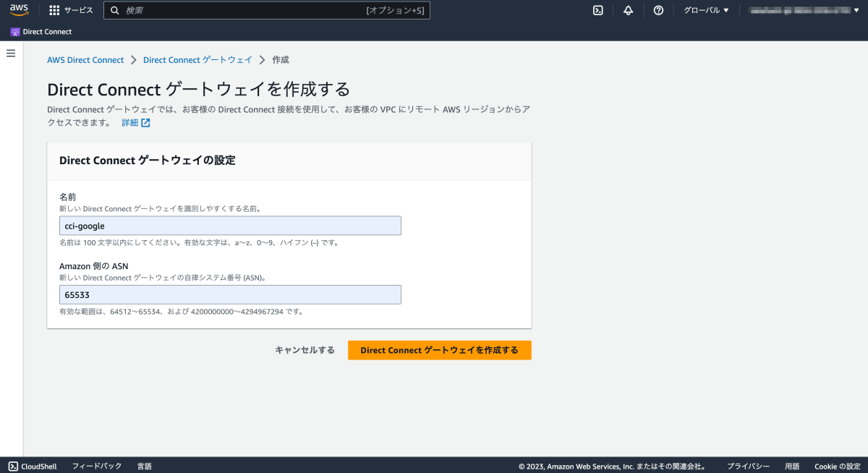Click the Amazon 側の ASN field
The width and height of the screenshot is (868, 473).
[x=230, y=294]
